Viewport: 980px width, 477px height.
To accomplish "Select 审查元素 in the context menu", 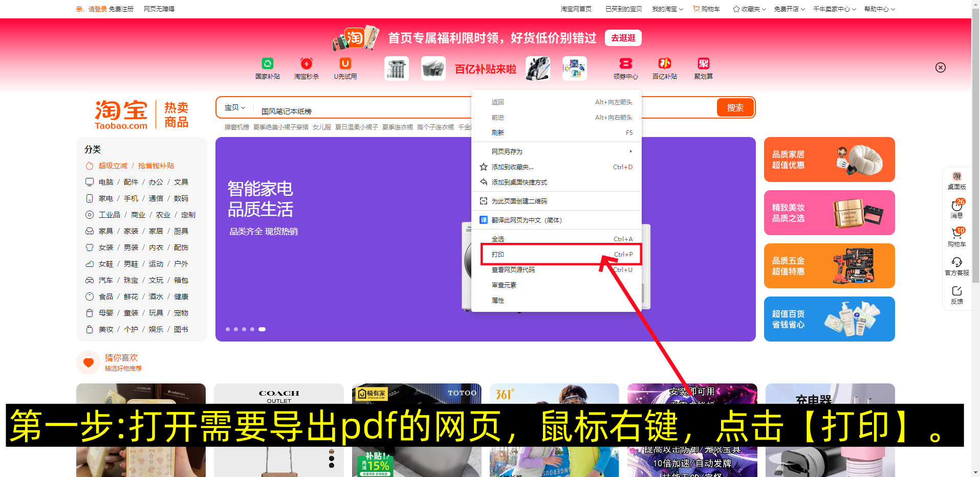I will pos(556,285).
